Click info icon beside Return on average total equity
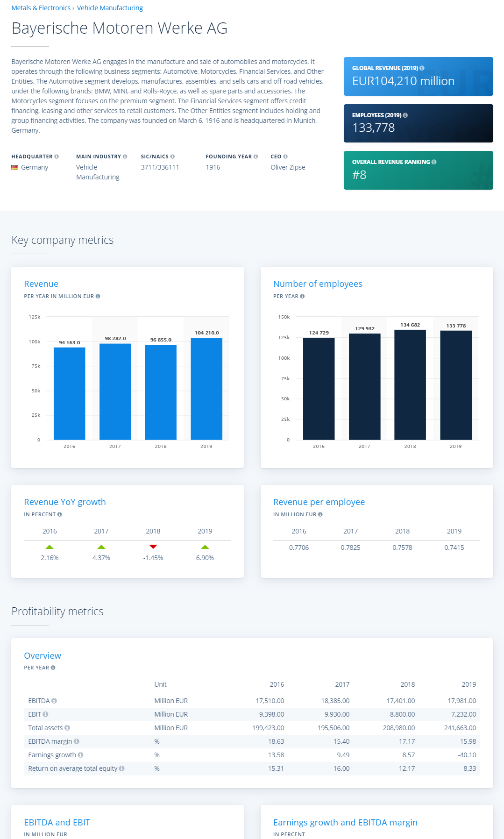 tap(121, 768)
